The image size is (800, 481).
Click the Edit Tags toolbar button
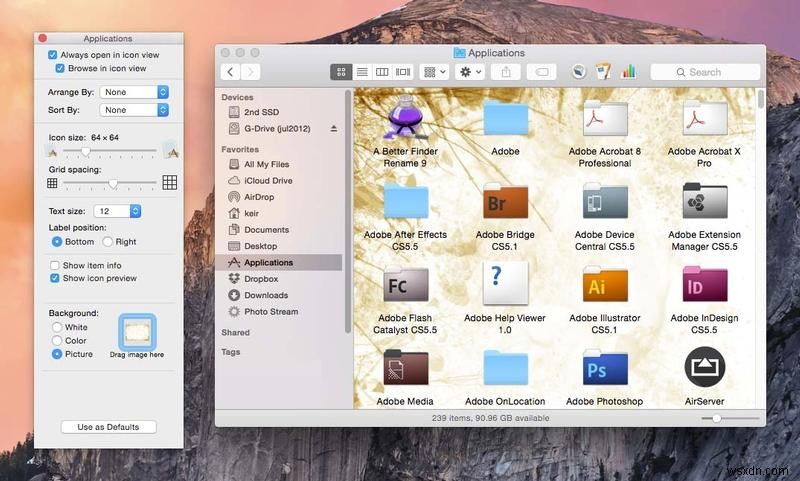tap(541, 72)
